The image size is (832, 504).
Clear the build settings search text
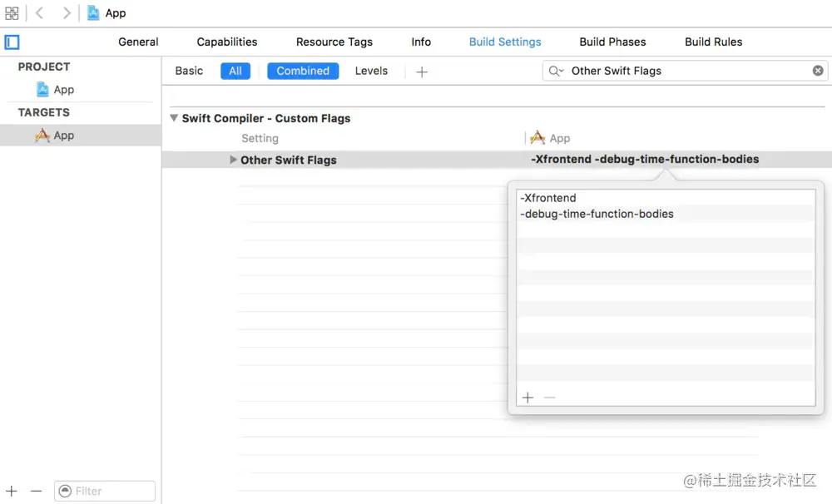click(818, 71)
